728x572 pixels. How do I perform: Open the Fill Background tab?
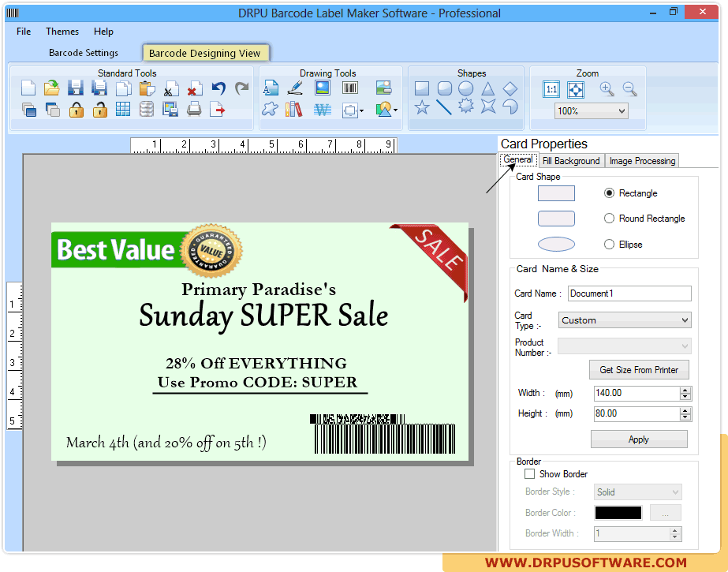pyautogui.click(x=571, y=161)
